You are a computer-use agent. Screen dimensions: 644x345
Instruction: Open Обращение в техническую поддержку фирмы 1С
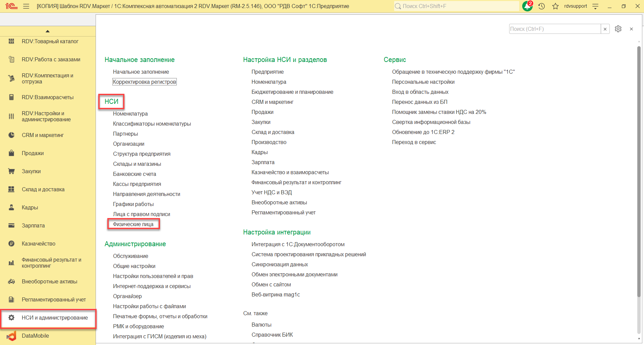(453, 72)
